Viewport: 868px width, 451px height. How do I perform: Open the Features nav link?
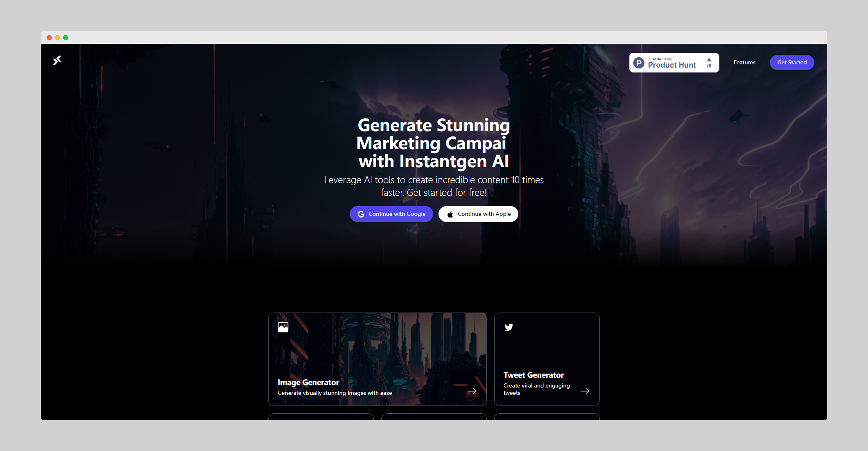tap(744, 63)
